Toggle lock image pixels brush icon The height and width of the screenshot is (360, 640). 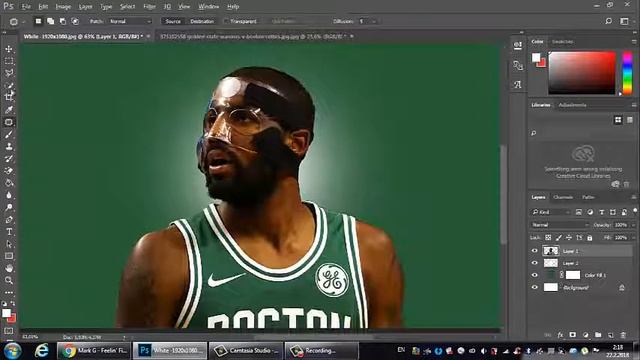coord(558,237)
